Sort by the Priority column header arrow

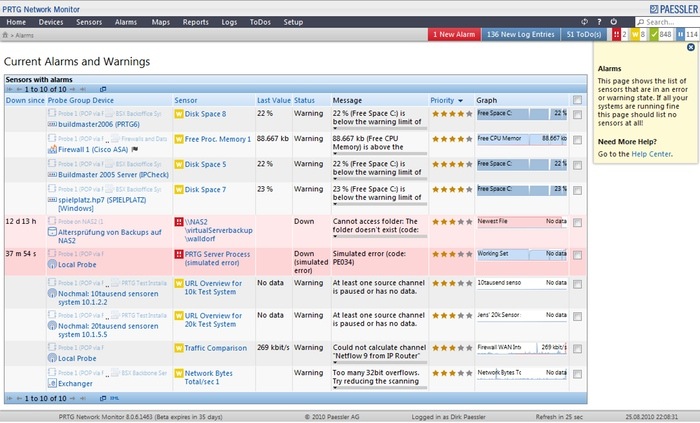[460, 101]
